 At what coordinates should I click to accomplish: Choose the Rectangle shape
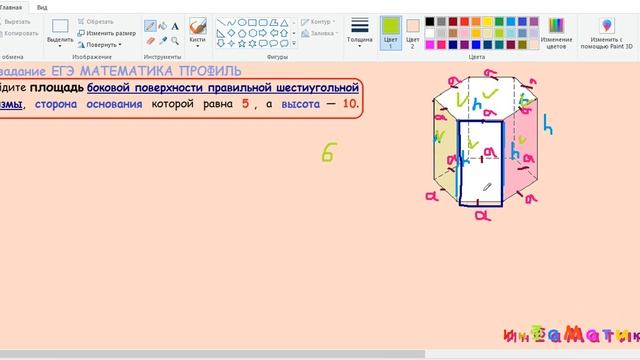253,22
